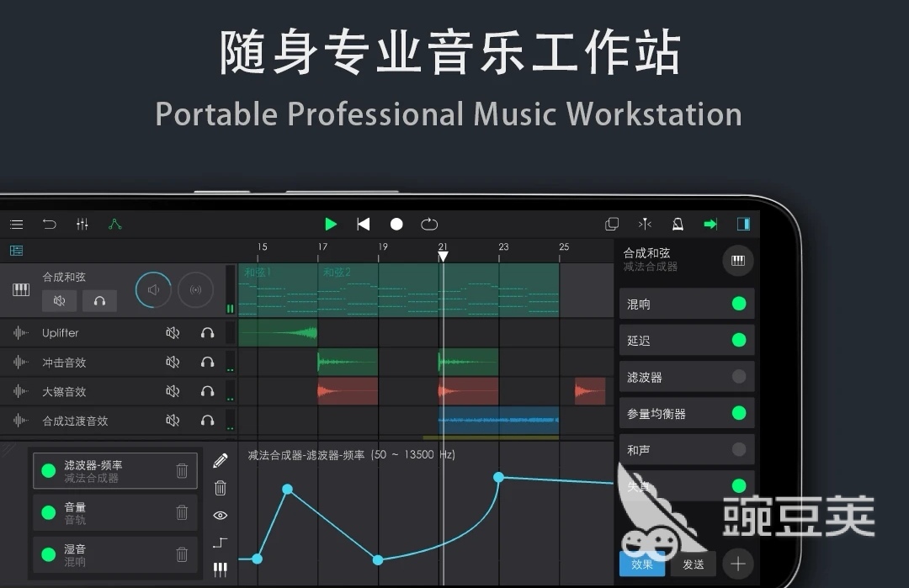909x588 pixels.
Task: Enable the 滤波器 effect
Action: point(738,377)
